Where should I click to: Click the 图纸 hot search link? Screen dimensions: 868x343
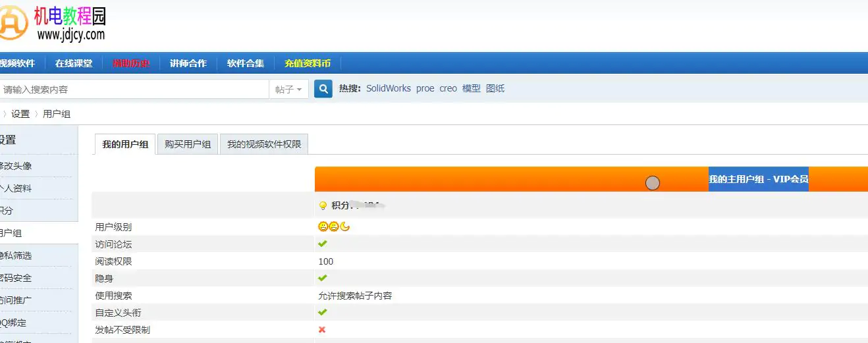495,88
